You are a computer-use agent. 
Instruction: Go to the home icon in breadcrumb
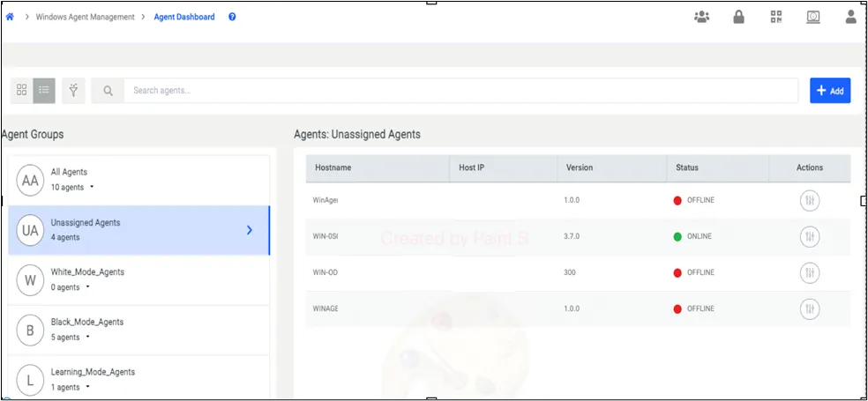10,17
